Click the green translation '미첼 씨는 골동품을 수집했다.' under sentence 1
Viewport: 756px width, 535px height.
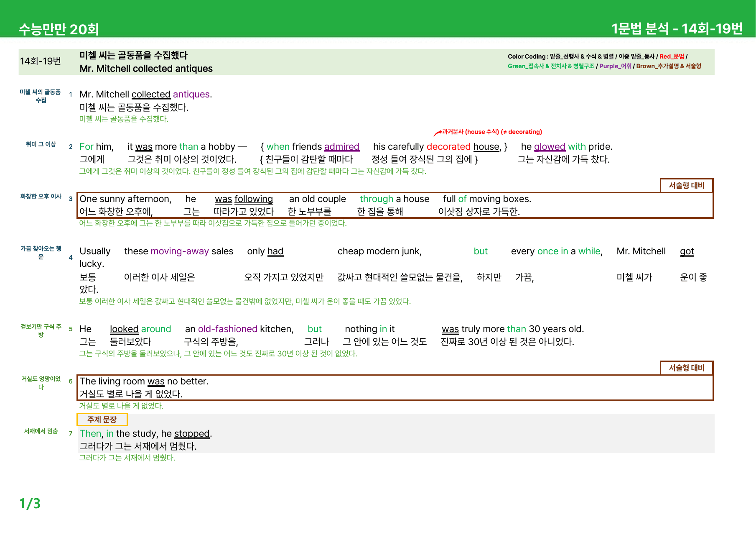(124, 119)
